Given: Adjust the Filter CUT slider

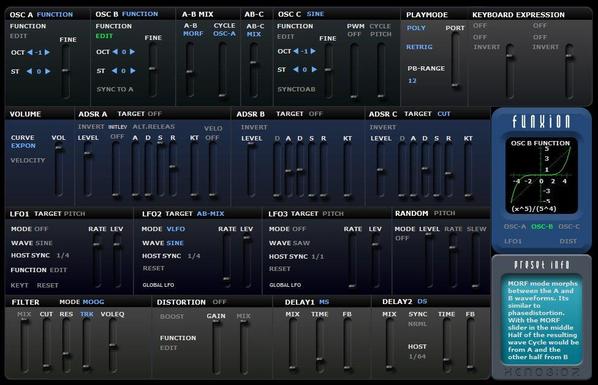Looking at the screenshot, I should click(x=47, y=345).
